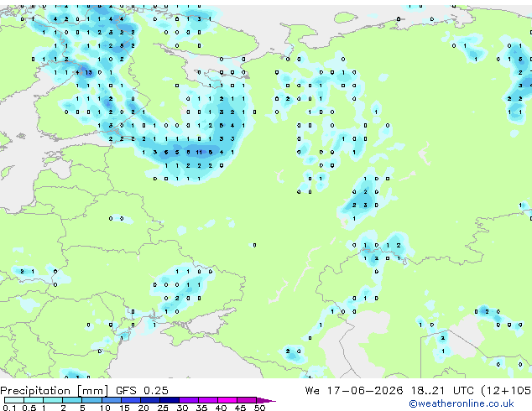Open the weatheronline.co.uk copyright link

click(462, 403)
